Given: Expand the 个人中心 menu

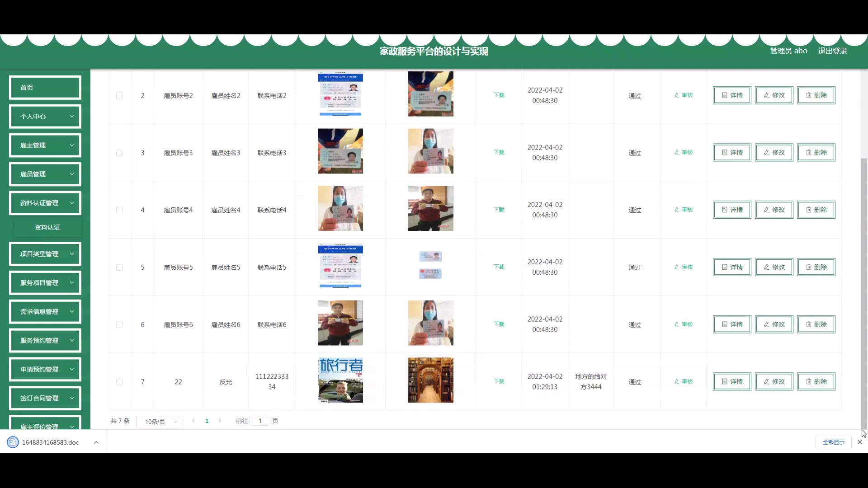Looking at the screenshot, I should (x=45, y=117).
